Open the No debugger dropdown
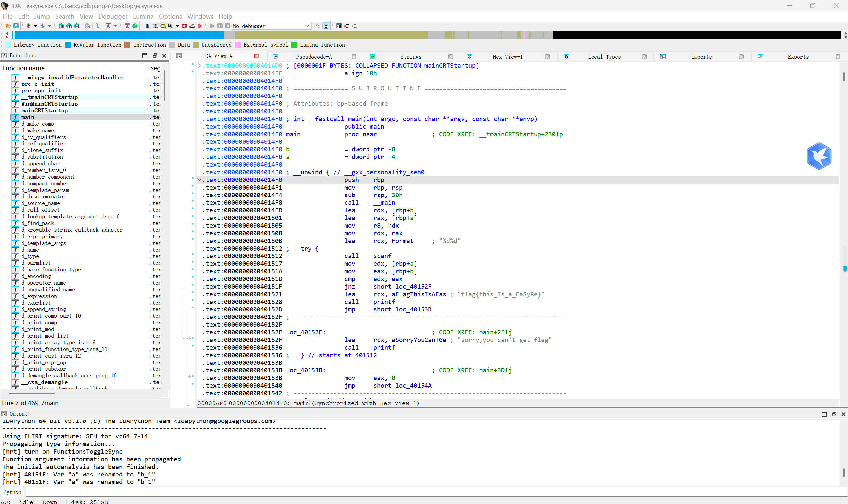The image size is (848, 504). click(x=307, y=26)
